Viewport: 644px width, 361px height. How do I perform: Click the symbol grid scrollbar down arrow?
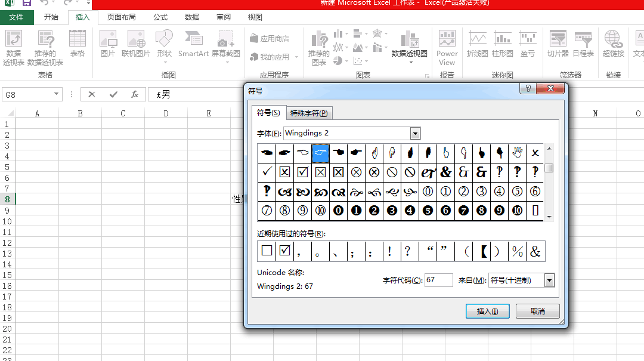click(x=549, y=217)
